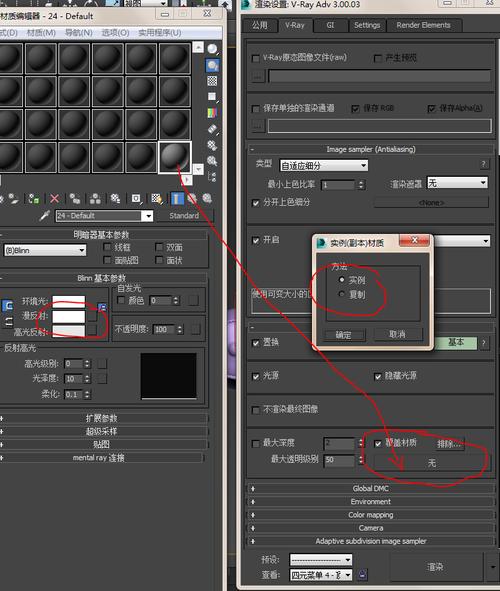Image resolution: width=500 pixels, height=591 pixels.
Task: Click the 渲染 render button
Action: click(435, 567)
